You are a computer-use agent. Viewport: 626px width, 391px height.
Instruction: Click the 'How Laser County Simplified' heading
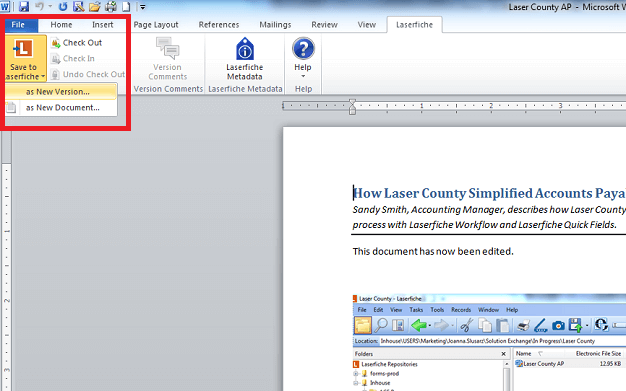click(489, 193)
